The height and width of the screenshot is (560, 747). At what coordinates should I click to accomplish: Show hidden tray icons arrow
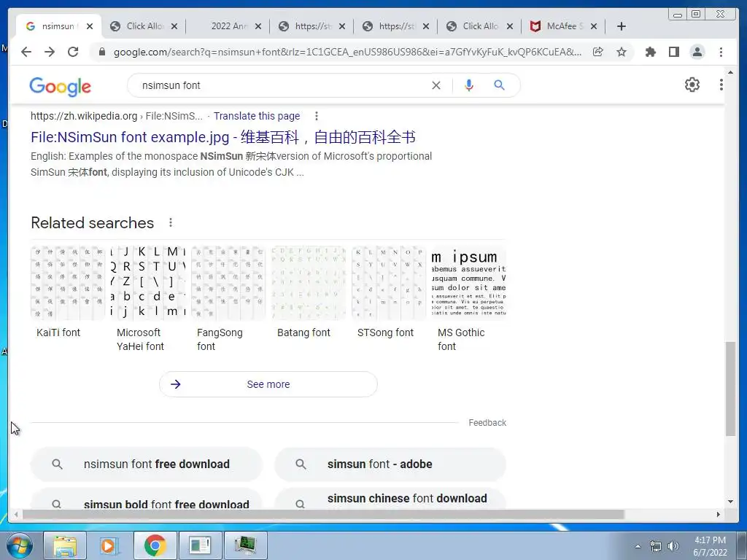[x=638, y=546]
